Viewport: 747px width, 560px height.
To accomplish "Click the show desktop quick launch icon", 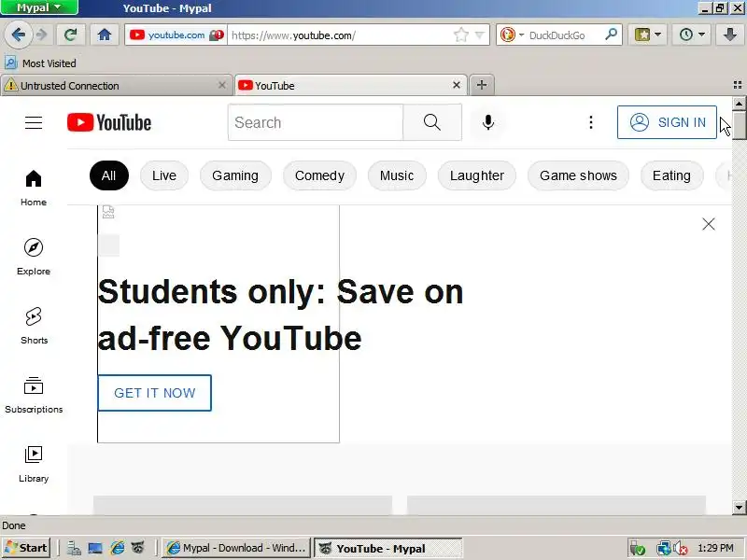I will 95,548.
